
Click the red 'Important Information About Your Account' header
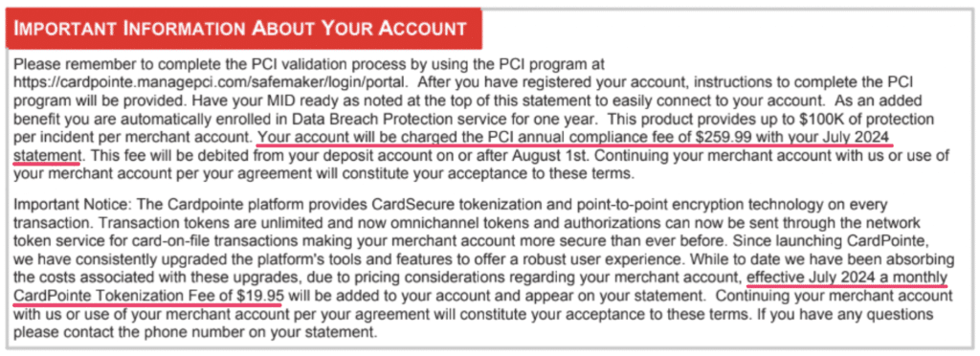coord(243,28)
